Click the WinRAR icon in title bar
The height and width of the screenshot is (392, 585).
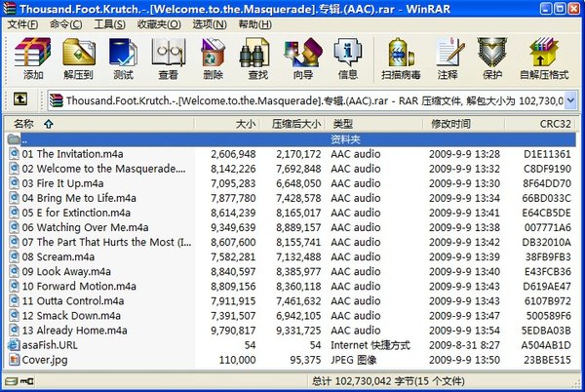(x=10, y=8)
